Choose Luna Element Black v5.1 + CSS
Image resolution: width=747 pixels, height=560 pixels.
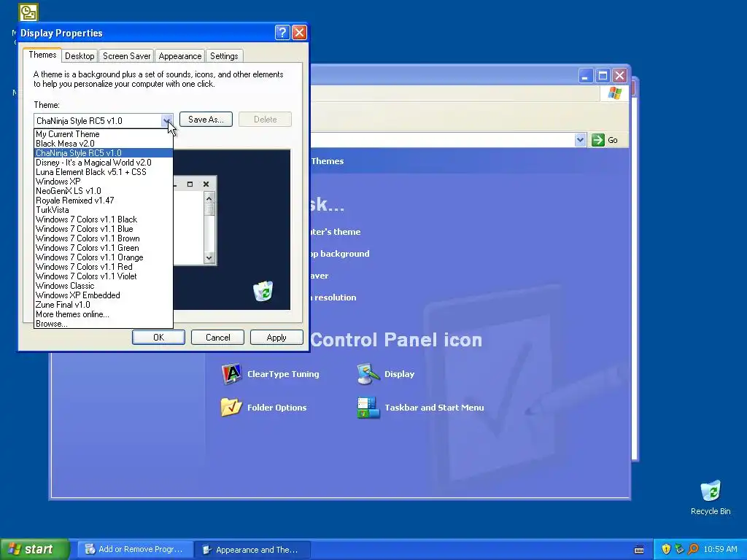click(104, 172)
